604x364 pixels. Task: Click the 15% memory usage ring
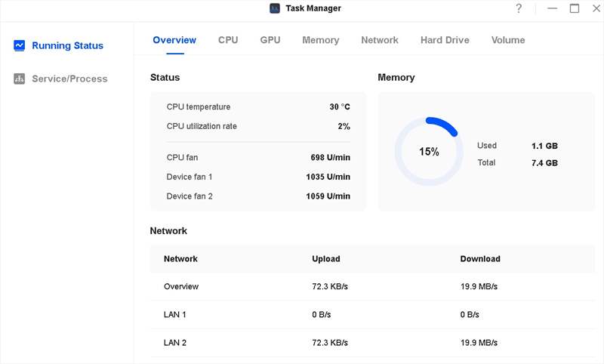[x=429, y=151]
